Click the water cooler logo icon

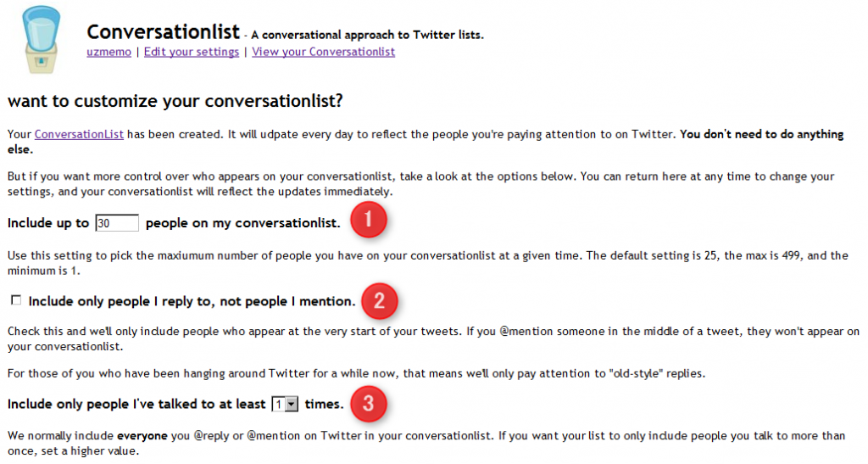point(41,39)
